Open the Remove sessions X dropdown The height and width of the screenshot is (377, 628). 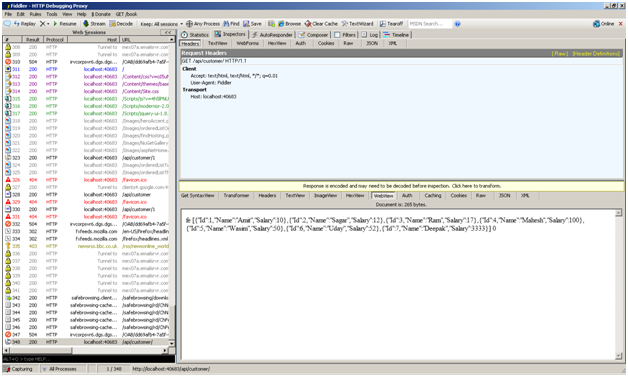[44, 24]
